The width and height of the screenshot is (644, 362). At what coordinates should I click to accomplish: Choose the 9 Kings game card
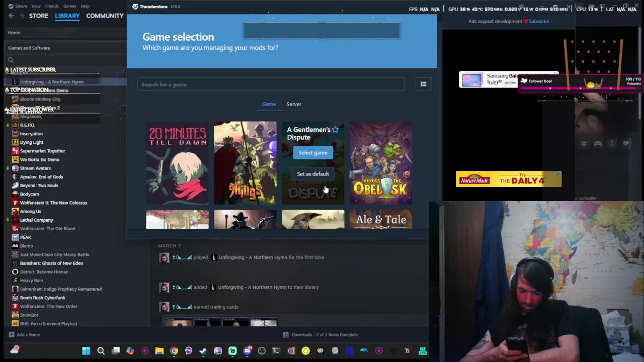click(245, 163)
